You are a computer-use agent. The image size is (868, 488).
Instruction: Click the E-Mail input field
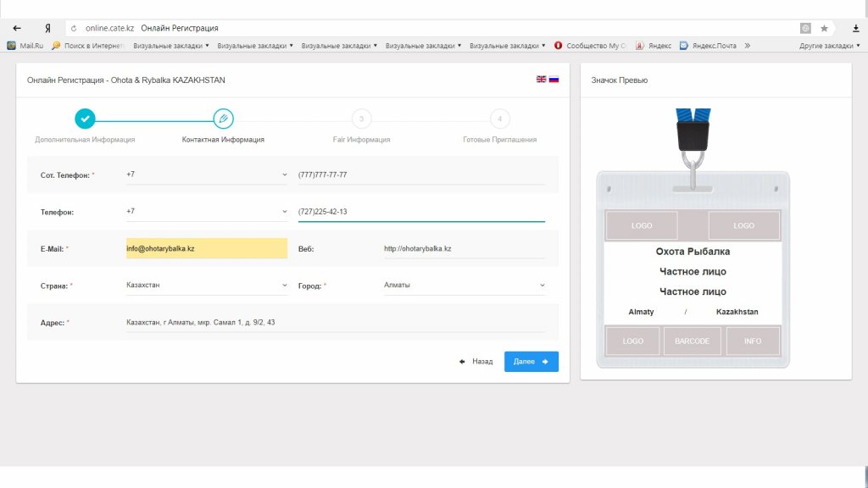coord(206,249)
